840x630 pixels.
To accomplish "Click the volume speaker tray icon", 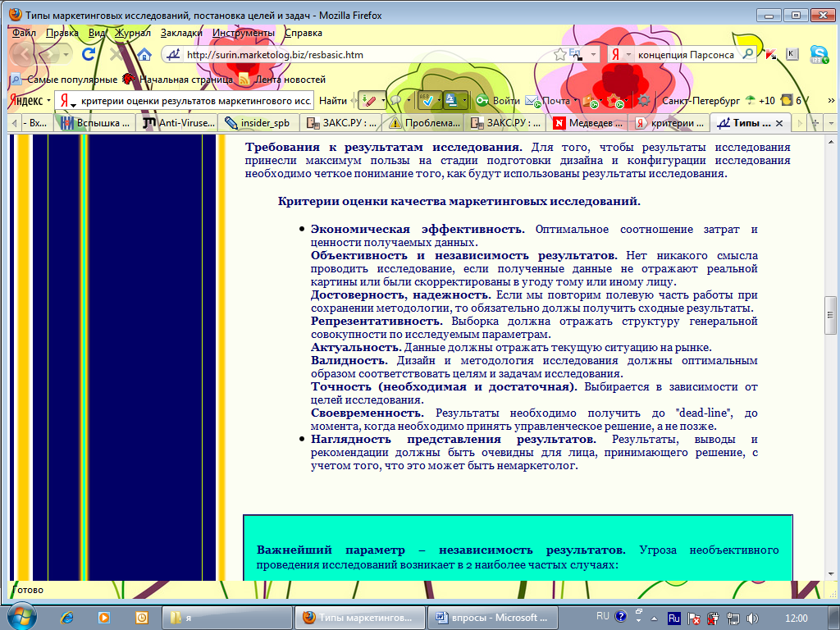I will click(x=753, y=619).
